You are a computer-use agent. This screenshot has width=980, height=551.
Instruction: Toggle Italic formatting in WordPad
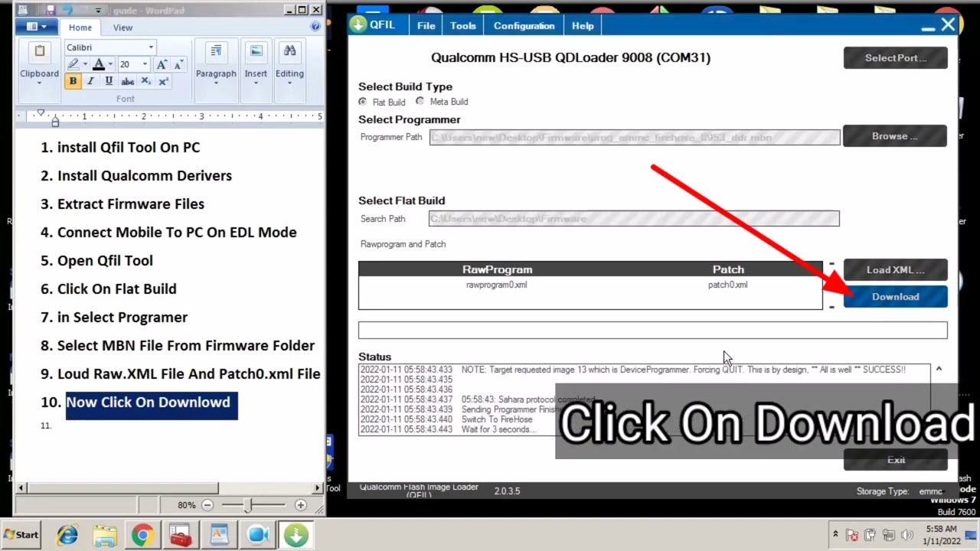click(x=90, y=81)
